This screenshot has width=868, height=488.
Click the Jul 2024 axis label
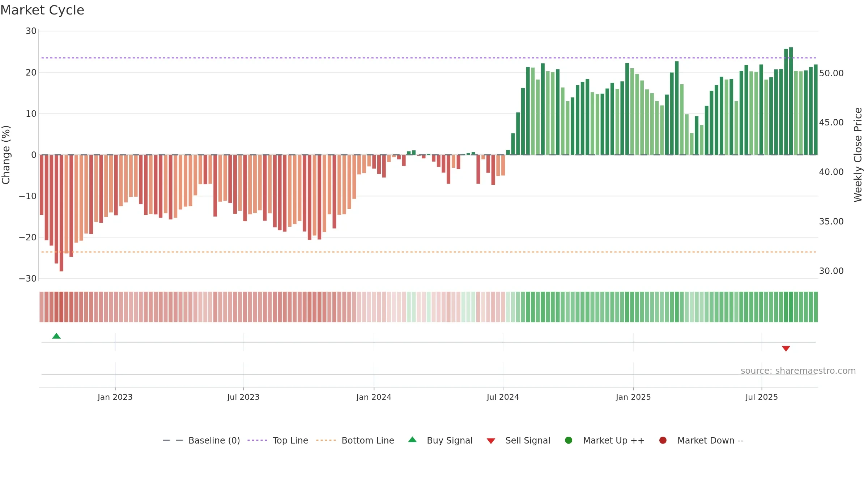[503, 397]
